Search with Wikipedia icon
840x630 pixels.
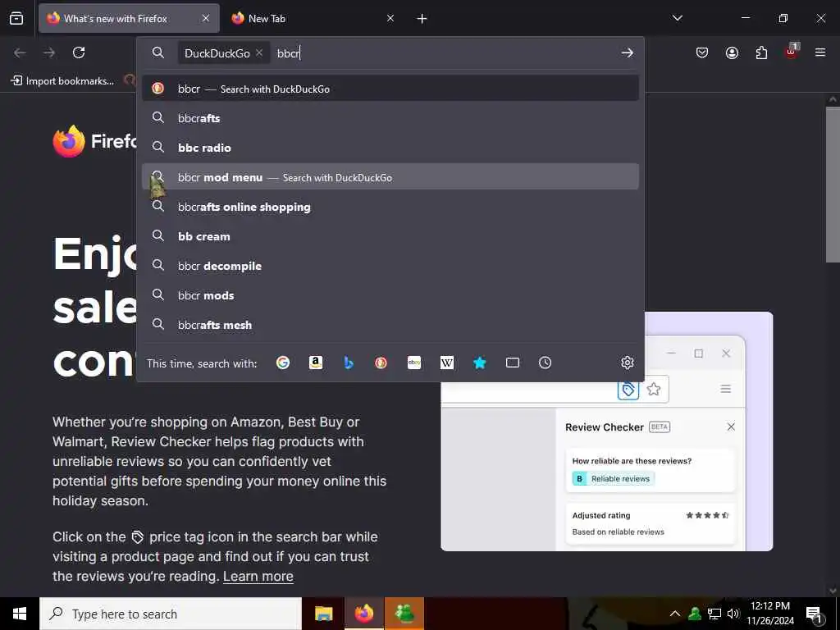click(447, 363)
